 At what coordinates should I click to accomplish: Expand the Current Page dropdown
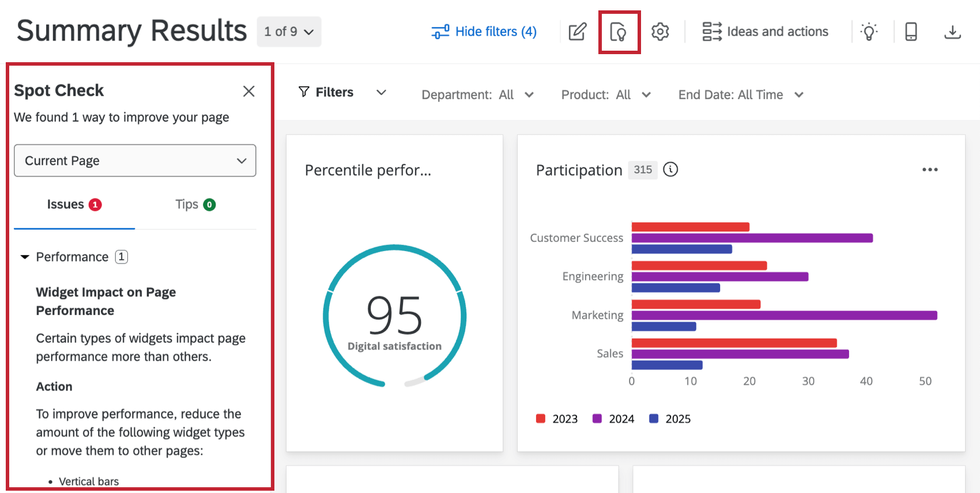[x=135, y=161]
